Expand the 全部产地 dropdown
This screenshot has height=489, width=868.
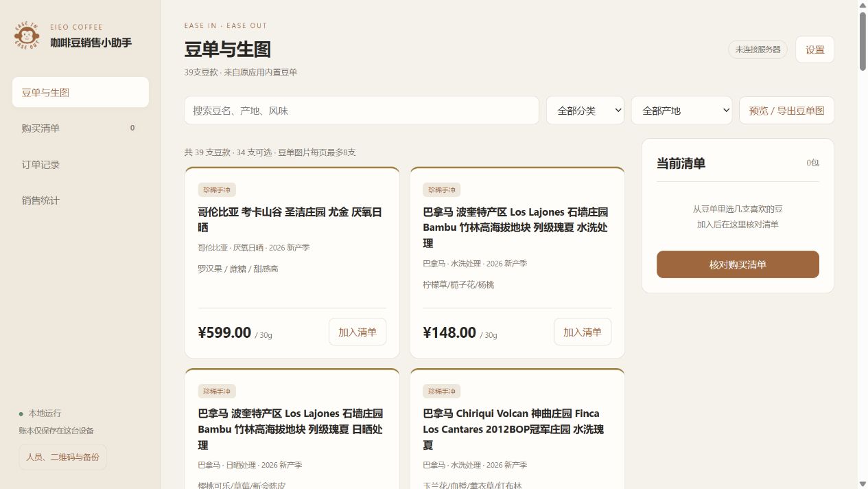pos(681,111)
